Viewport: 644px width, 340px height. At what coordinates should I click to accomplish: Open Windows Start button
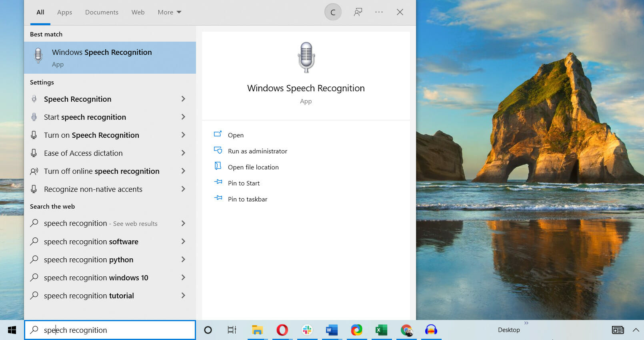[12, 330]
